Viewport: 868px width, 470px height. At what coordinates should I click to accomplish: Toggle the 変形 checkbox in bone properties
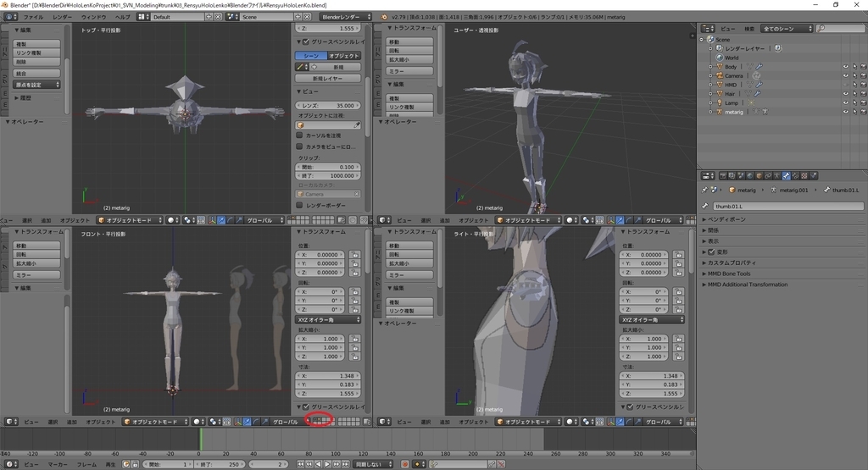tap(712, 252)
